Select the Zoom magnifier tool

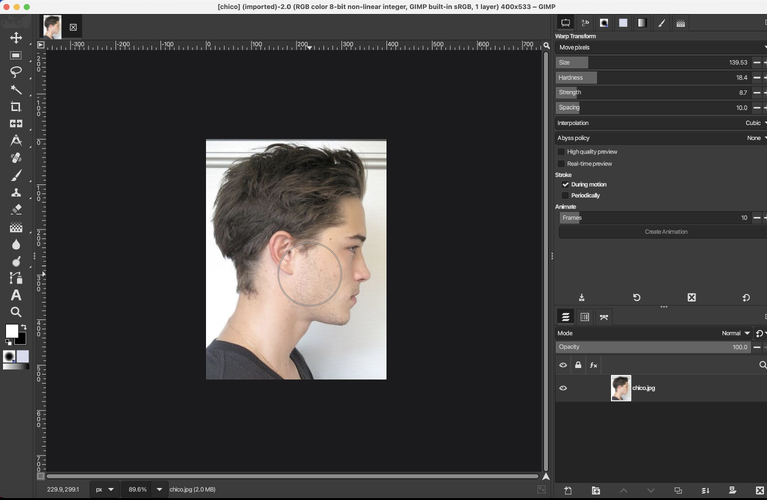click(16, 312)
